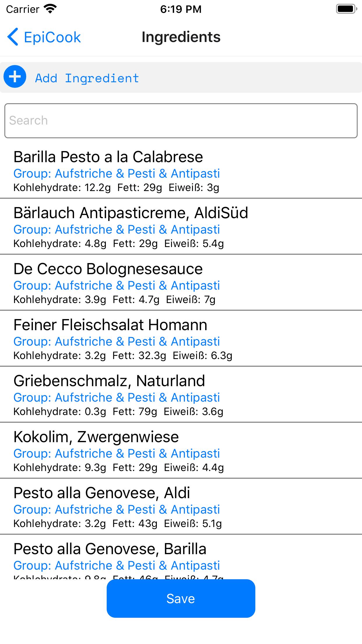Select Kokolim, Zwergenwiese

click(x=181, y=450)
